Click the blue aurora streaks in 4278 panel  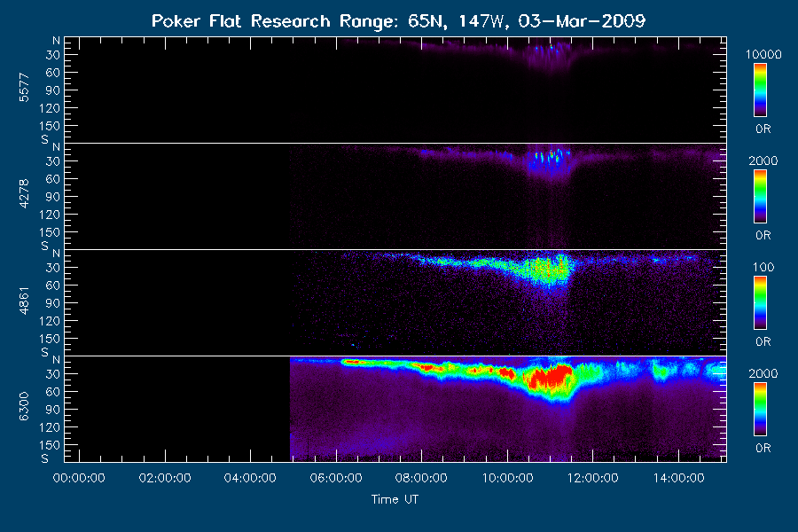549,158
